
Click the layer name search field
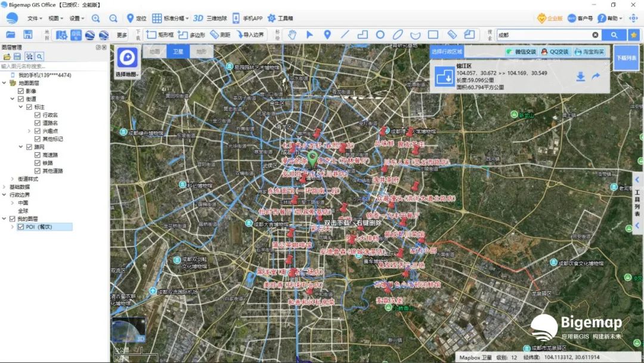[54, 66]
